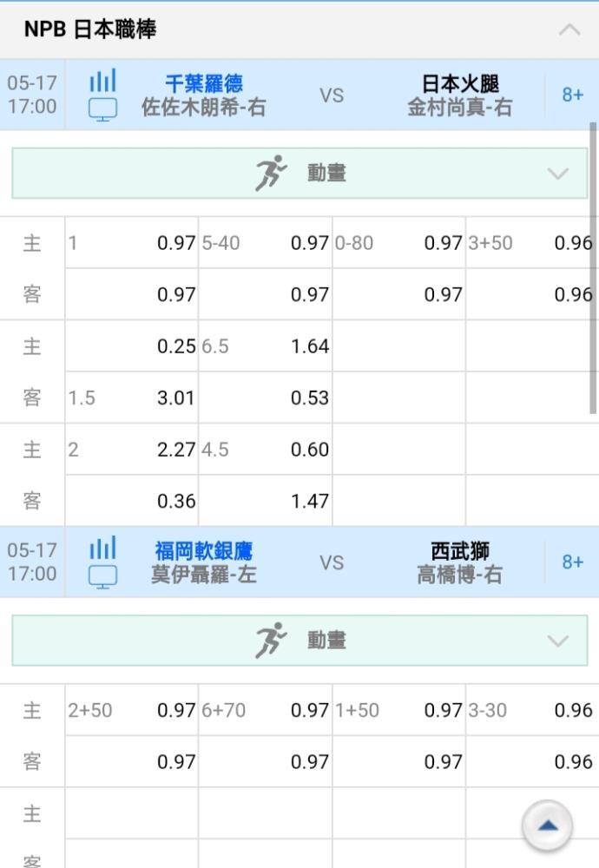Open live TV icon for 千葉羅德 match

(x=103, y=109)
